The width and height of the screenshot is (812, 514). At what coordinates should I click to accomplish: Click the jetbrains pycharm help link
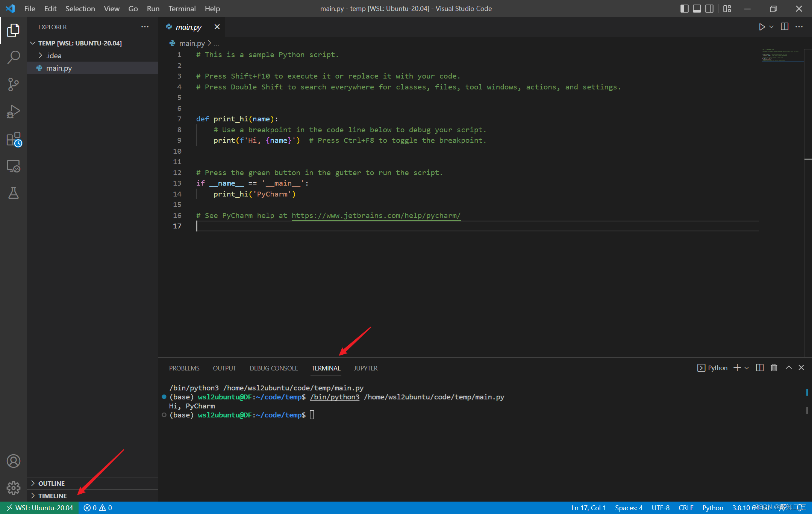click(376, 216)
